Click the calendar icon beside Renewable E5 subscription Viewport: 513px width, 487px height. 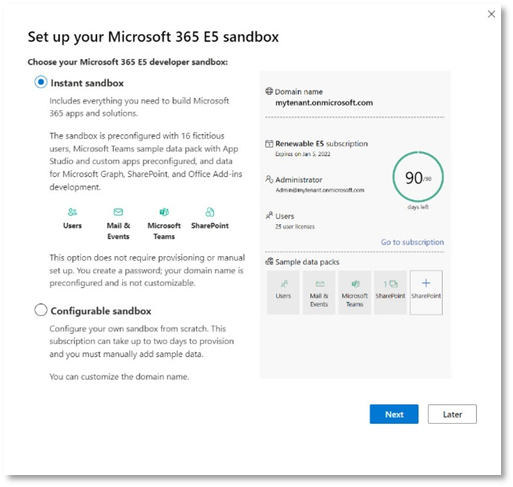[x=269, y=144]
